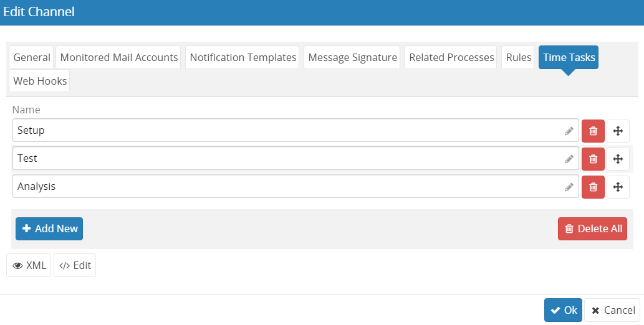
Task: Click the move handle for Analysis row
Action: coord(618,187)
